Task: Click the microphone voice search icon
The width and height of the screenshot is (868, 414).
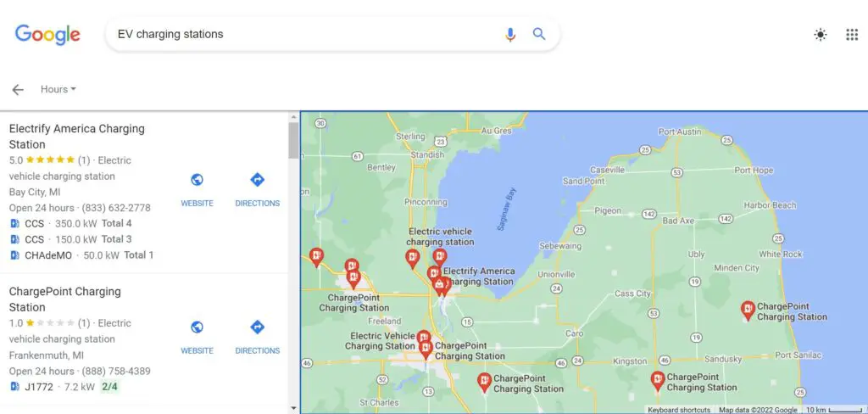Action: tap(509, 35)
